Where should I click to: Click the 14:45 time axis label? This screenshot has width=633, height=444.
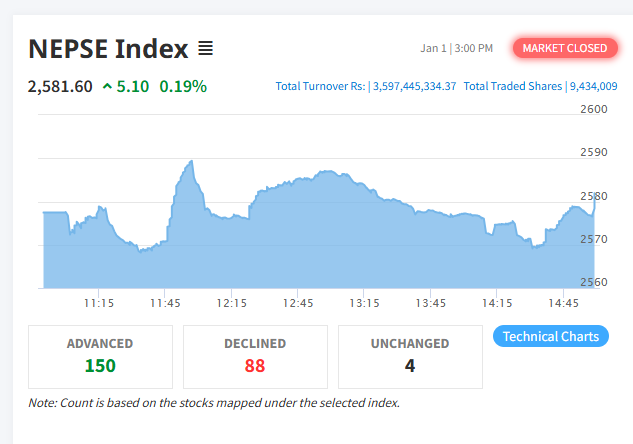(x=564, y=303)
